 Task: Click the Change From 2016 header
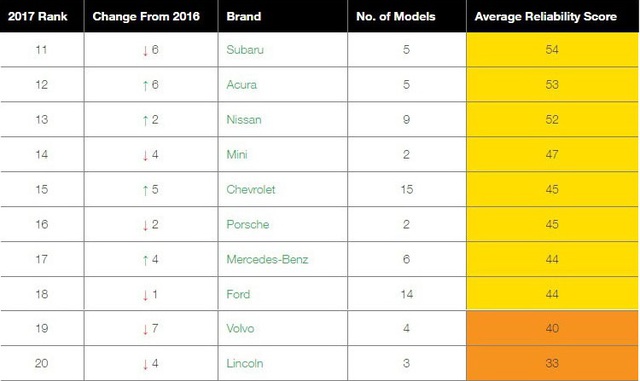[x=146, y=16]
